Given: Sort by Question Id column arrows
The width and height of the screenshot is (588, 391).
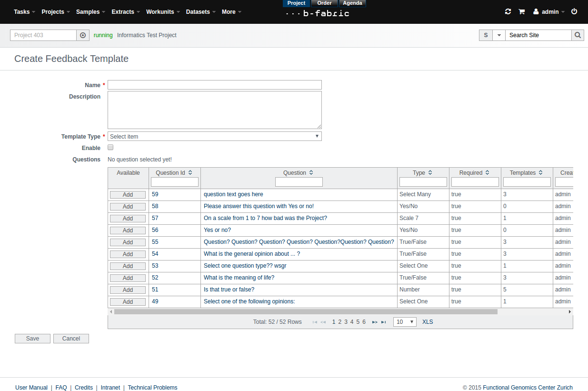Looking at the screenshot, I should tap(190, 173).
